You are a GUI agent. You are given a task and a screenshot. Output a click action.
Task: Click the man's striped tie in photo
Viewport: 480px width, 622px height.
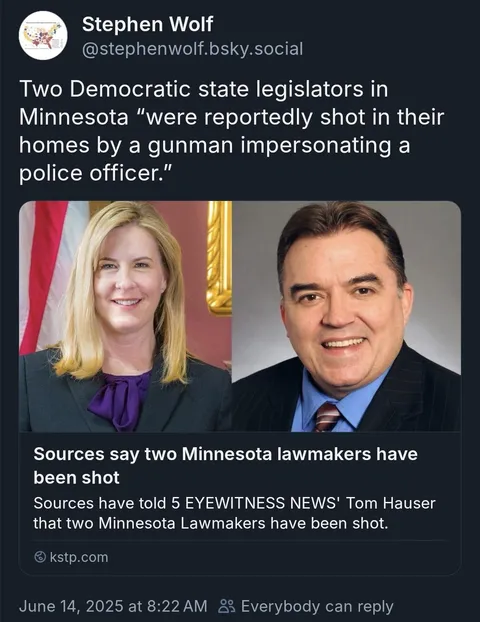[x=328, y=417]
